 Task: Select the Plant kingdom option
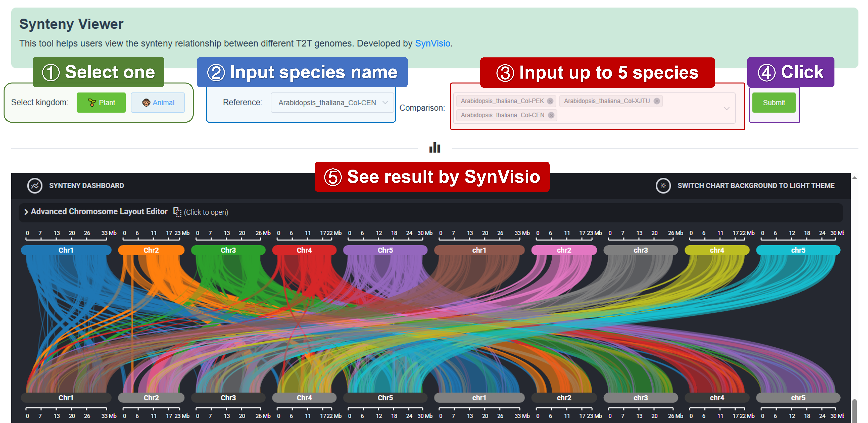[x=101, y=103]
